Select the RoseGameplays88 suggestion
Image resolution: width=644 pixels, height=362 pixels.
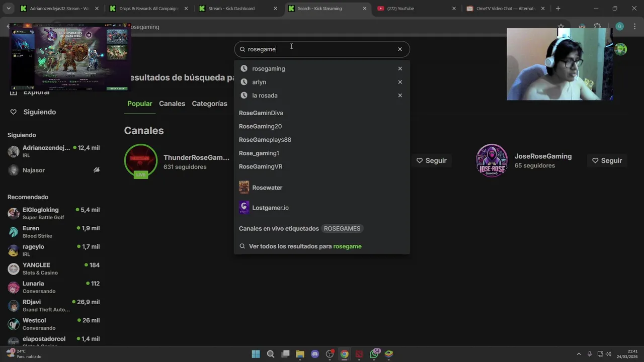tap(265, 140)
